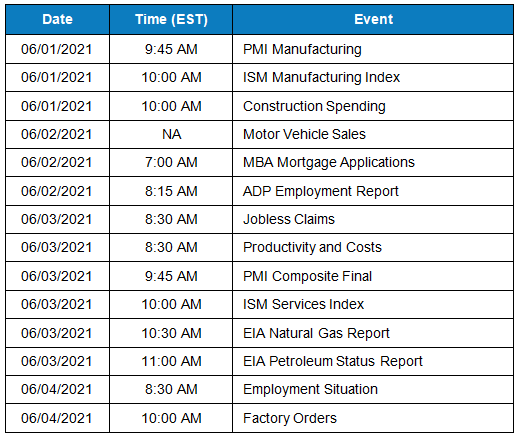This screenshot has height=437, width=518.
Task: Select the PMI Composite Final event
Action: coord(373,276)
